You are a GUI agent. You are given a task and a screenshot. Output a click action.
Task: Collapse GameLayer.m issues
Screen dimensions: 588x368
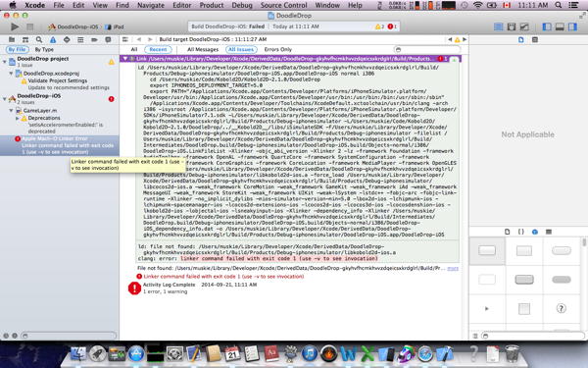pyautogui.click(x=11, y=110)
